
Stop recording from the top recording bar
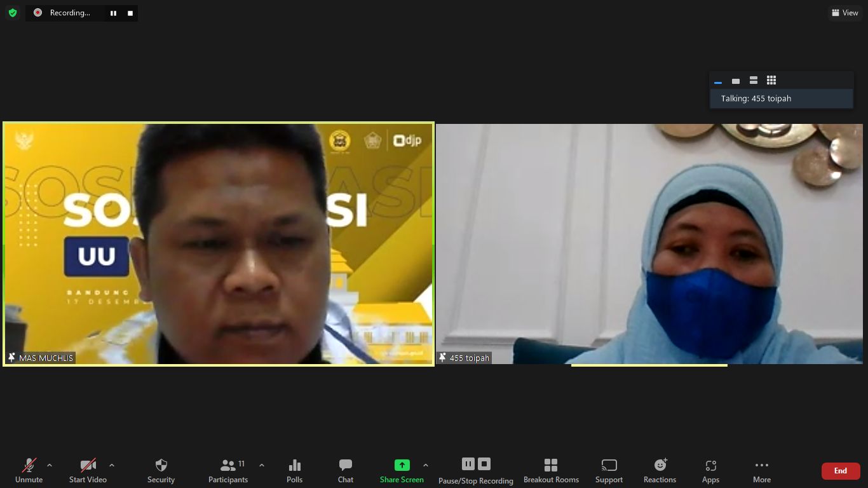(130, 13)
